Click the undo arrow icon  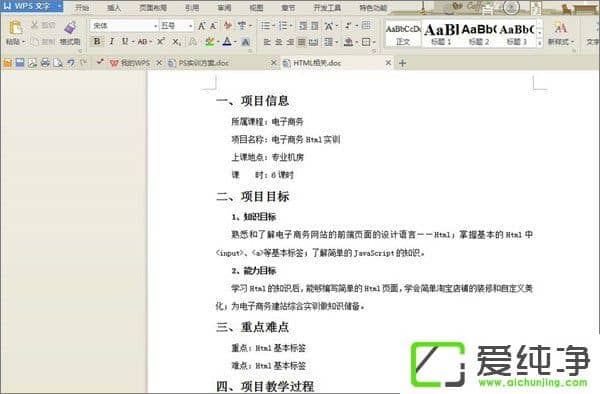pyautogui.click(x=71, y=63)
